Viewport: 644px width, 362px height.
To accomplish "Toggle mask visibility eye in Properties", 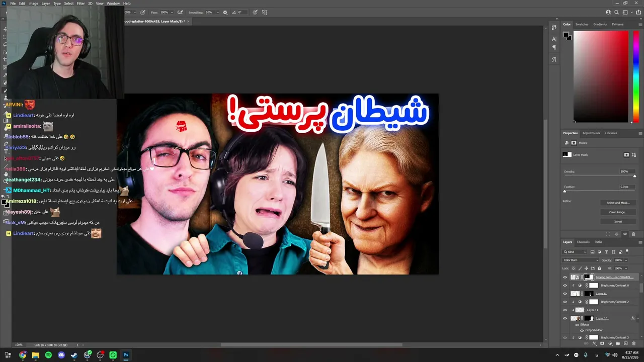I will point(625,234).
